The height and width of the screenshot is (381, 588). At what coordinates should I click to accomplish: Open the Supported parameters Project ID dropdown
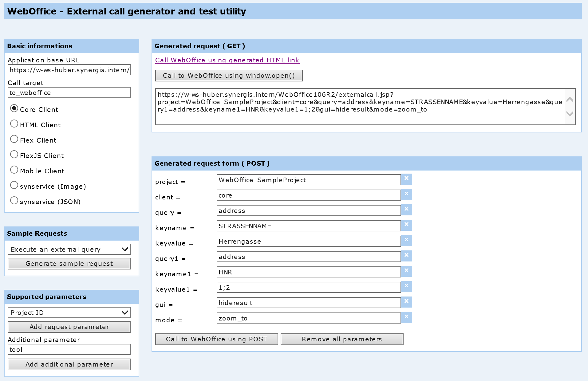click(x=69, y=312)
